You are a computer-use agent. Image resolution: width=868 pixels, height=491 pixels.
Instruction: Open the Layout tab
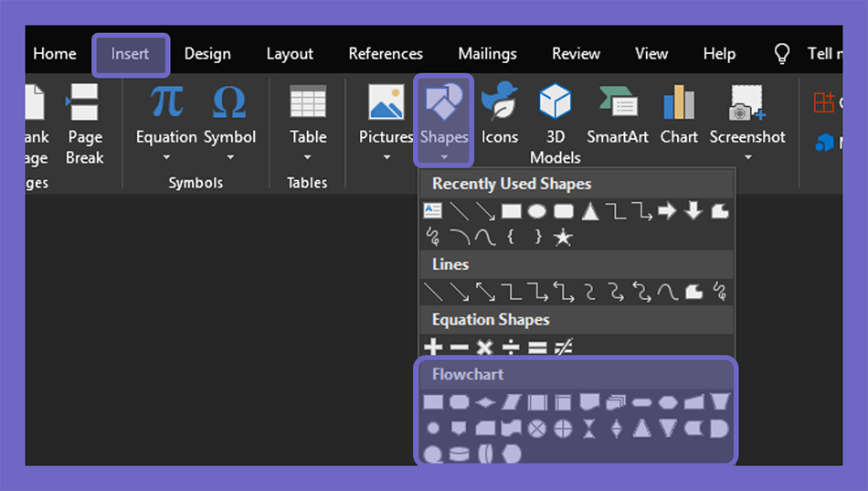[290, 54]
